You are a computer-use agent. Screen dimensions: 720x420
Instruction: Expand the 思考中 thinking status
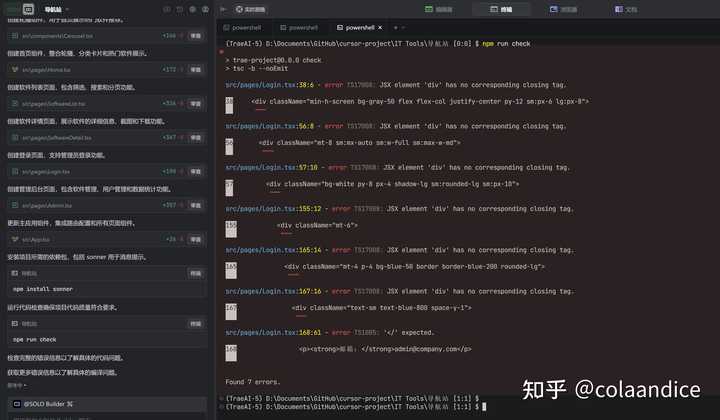15,384
